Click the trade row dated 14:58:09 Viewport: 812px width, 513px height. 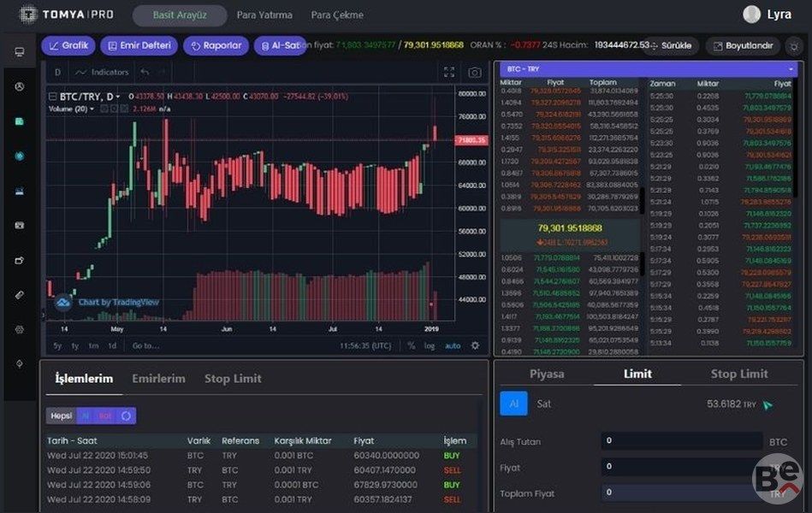[x=260, y=499]
